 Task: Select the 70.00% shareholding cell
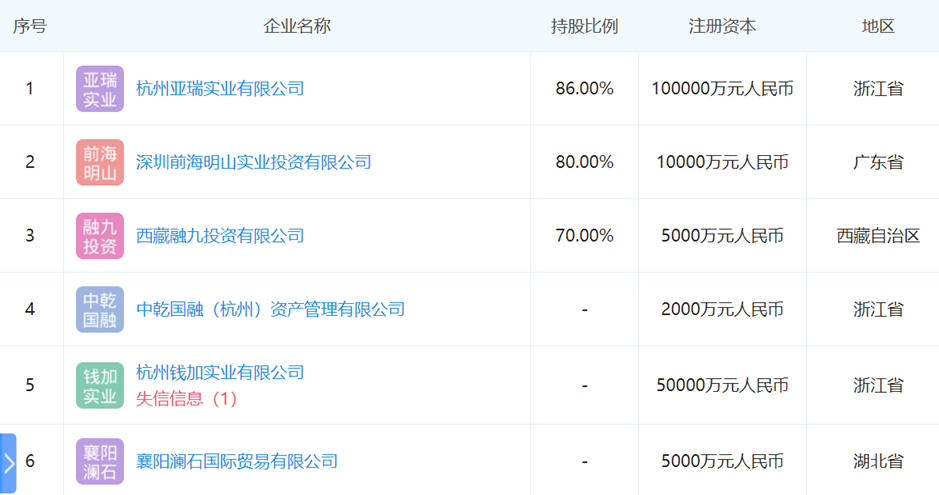click(584, 236)
